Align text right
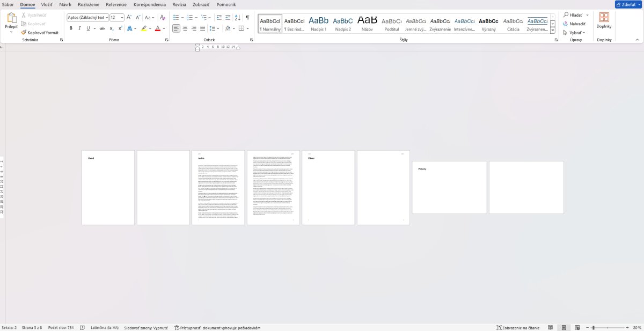This screenshot has height=331, width=644. pyautogui.click(x=194, y=28)
